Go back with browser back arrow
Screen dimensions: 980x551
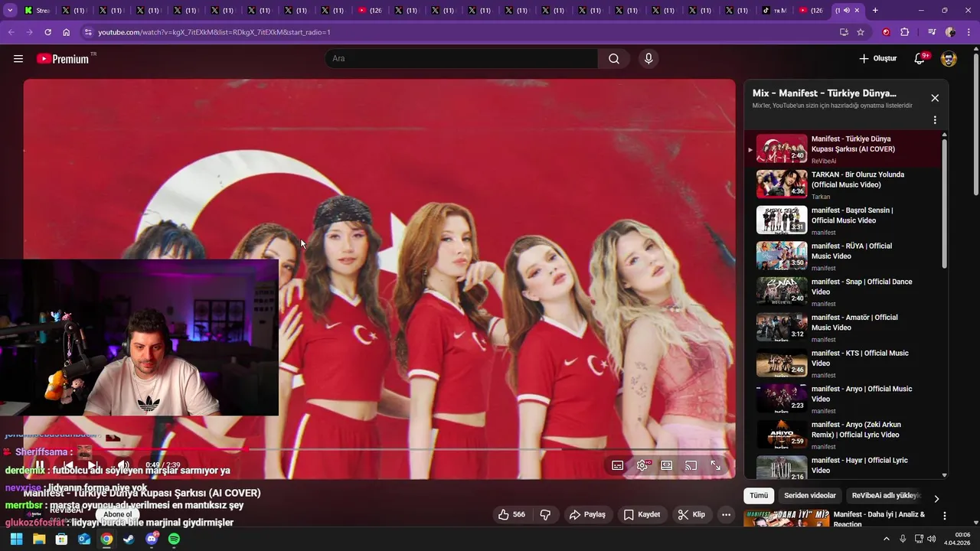(x=11, y=32)
